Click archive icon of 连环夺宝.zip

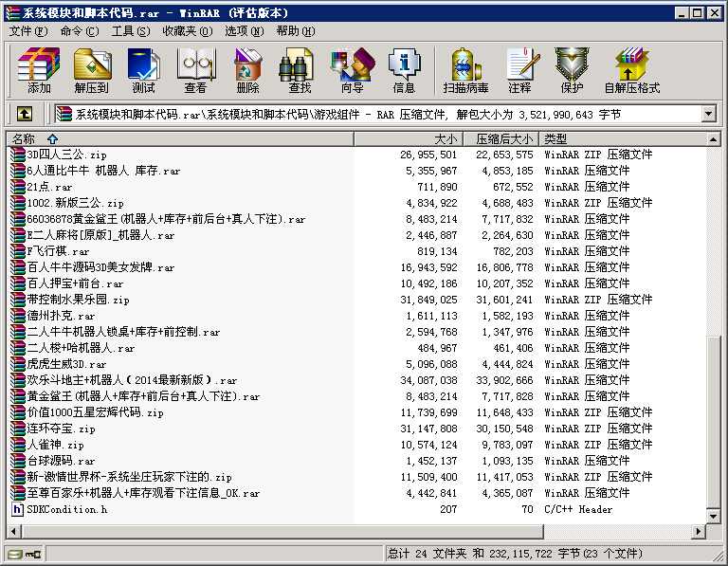(x=18, y=429)
